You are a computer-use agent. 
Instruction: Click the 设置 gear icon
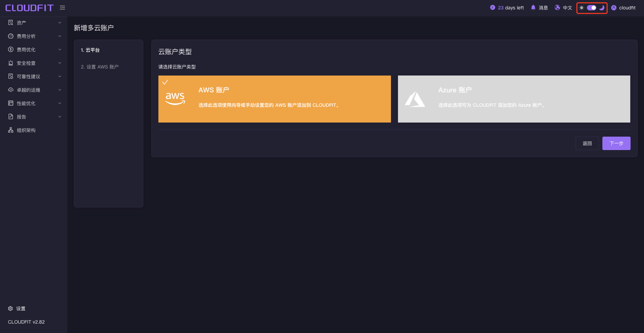click(x=10, y=308)
